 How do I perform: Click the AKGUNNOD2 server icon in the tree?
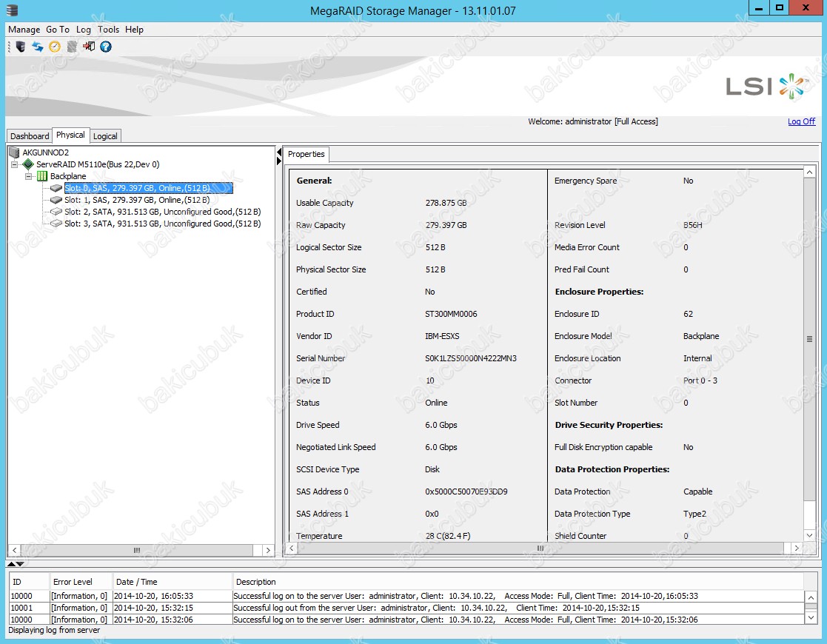[14, 152]
